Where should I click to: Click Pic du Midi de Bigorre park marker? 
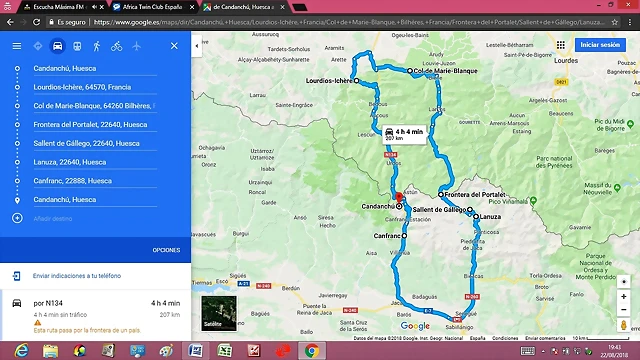tap(630, 124)
